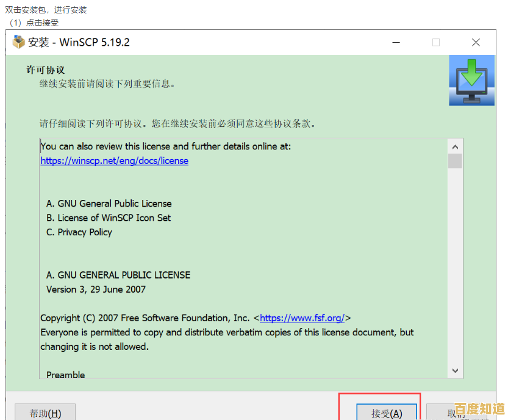Click the scrollbar down arrow
The width and height of the screenshot is (508, 420).
pyautogui.click(x=454, y=370)
